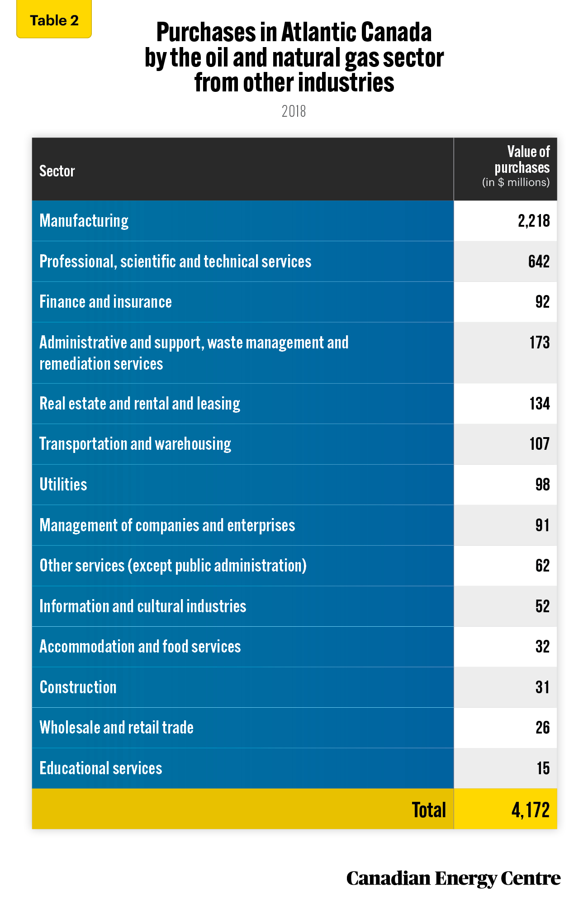Click the Utilities sector row

click(x=294, y=485)
